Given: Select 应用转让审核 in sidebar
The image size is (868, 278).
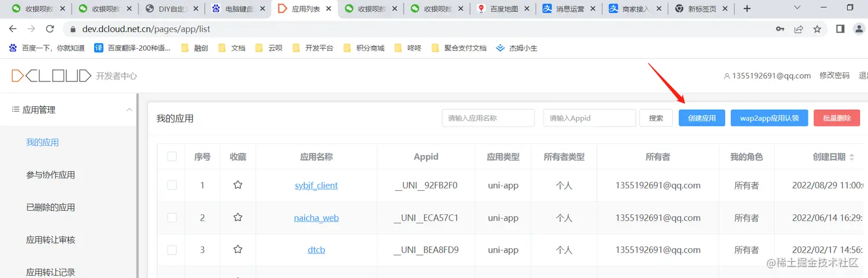Looking at the screenshot, I should click(51, 240).
